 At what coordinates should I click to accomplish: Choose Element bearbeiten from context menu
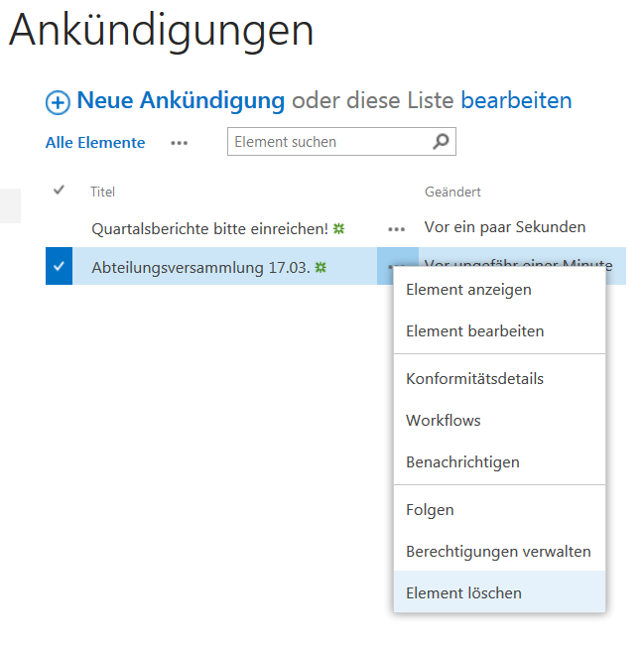coord(474,331)
